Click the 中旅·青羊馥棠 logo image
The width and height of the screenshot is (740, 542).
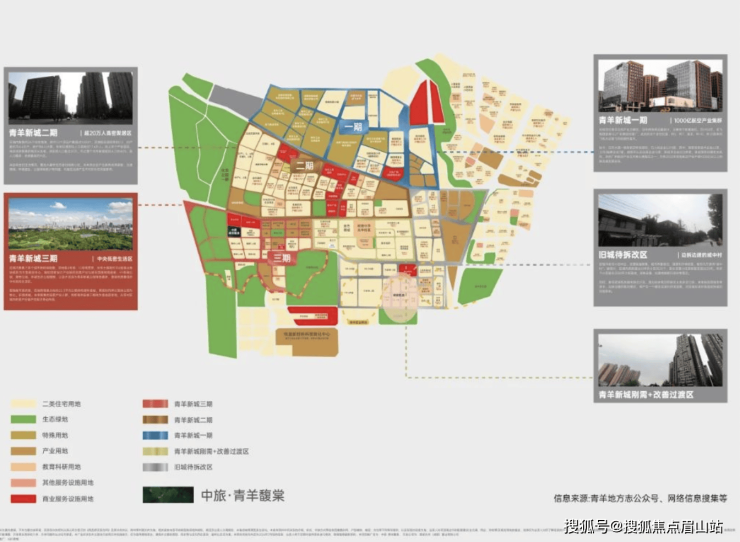(x=167, y=495)
